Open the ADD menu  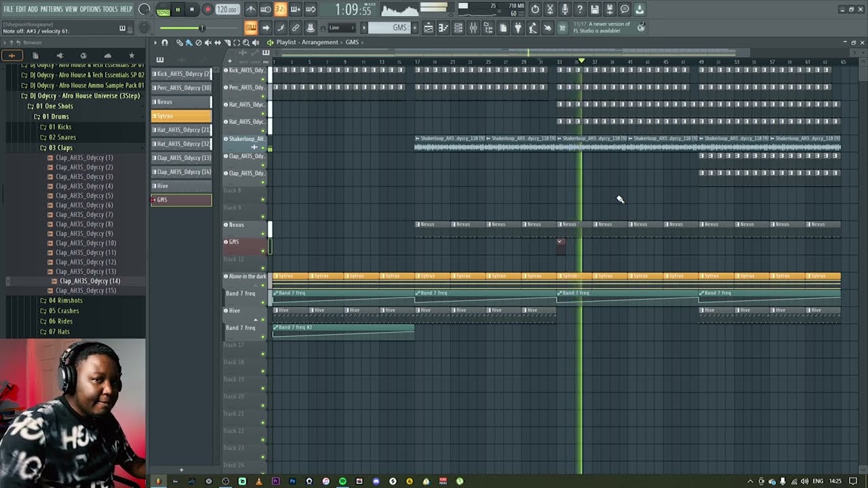[x=33, y=9]
